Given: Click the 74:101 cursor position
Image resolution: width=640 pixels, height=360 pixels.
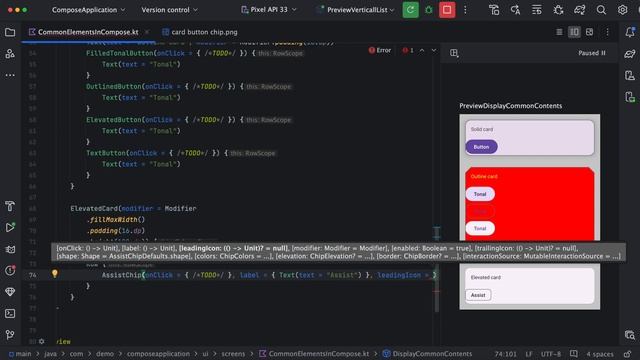Looking at the screenshot, I should pos(505,354).
